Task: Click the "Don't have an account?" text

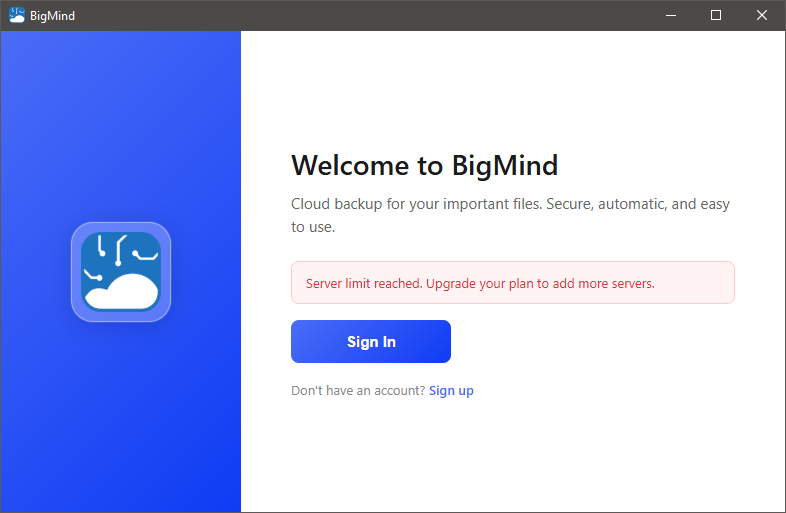Action: 358,391
